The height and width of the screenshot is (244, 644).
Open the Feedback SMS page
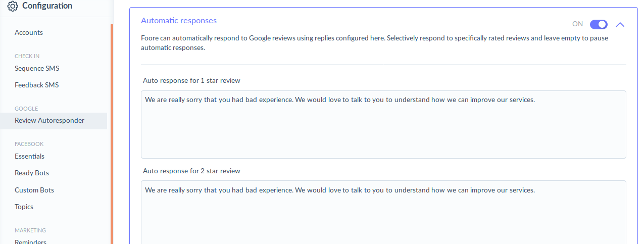(x=36, y=85)
